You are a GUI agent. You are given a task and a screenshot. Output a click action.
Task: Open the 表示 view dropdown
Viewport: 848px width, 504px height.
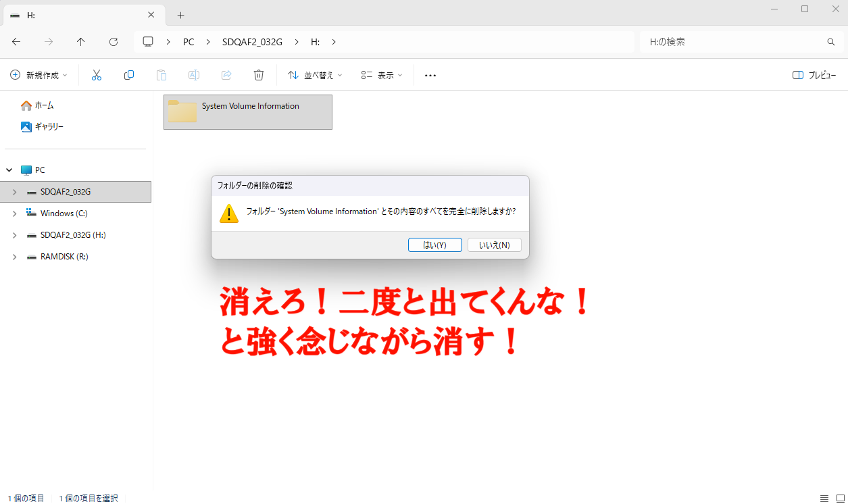click(382, 75)
